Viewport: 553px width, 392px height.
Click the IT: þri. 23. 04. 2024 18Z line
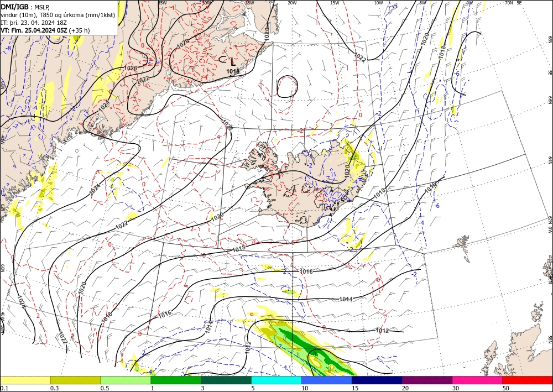point(34,23)
